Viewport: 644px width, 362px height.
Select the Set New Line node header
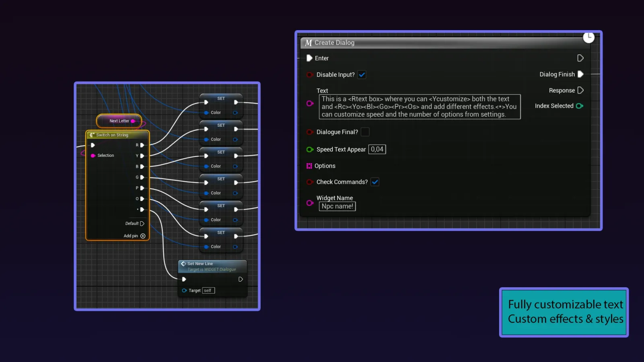coord(200,264)
